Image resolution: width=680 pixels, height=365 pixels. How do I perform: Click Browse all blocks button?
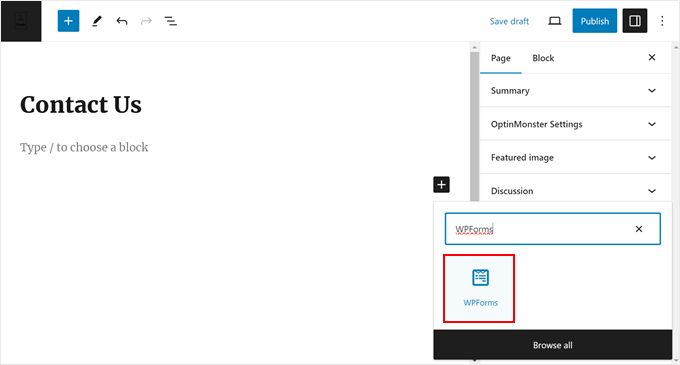(x=552, y=345)
